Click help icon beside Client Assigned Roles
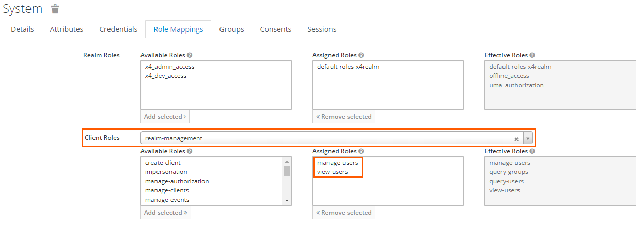 point(361,151)
